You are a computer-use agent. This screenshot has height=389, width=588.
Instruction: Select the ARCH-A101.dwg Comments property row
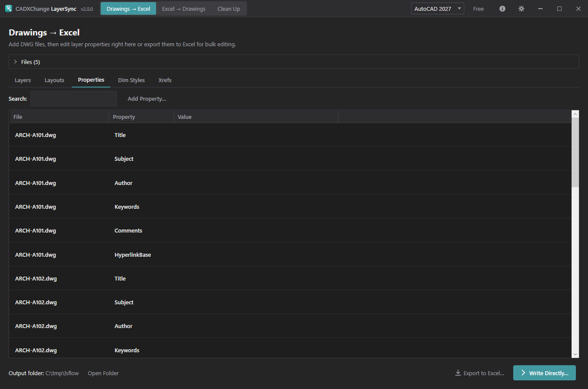(x=290, y=230)
